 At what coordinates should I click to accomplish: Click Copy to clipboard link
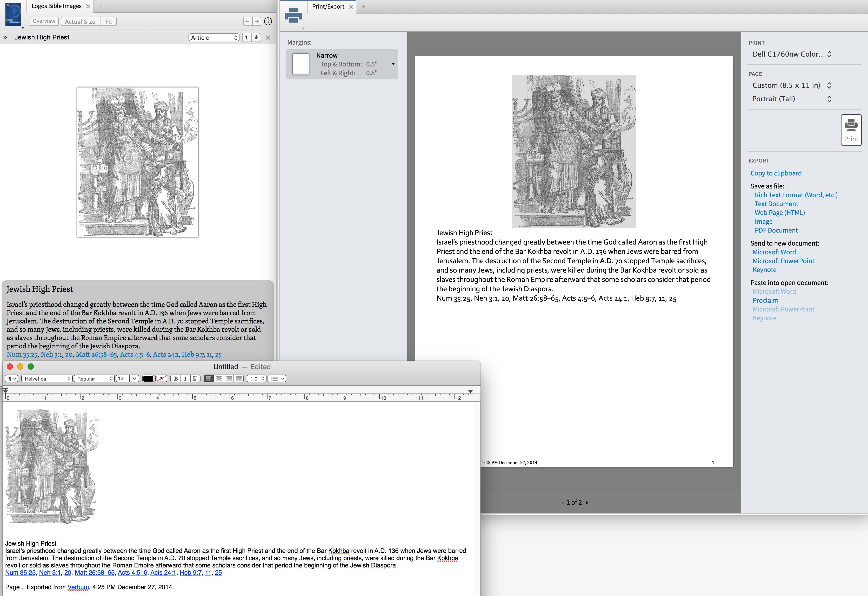point(776,173)
